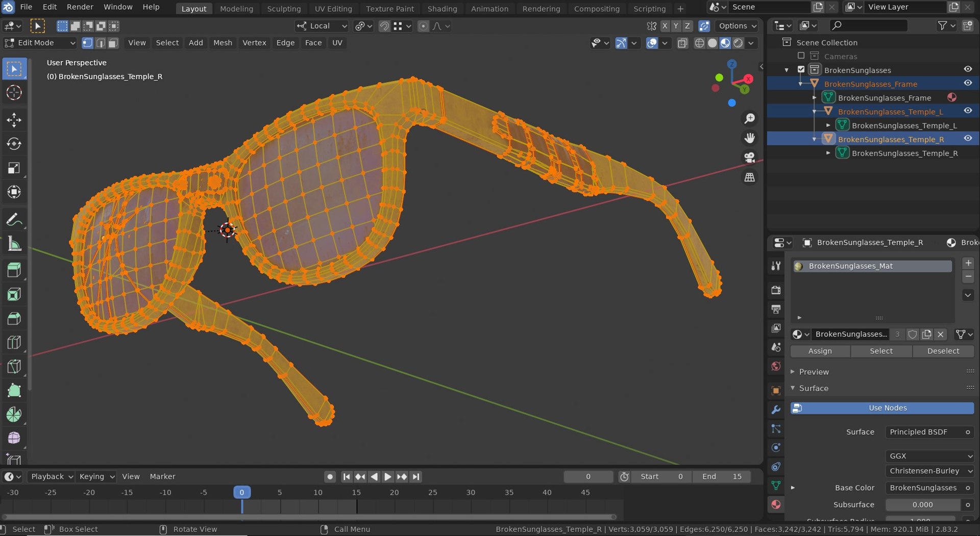Select the Move tool in toolbar

(14, 120)
